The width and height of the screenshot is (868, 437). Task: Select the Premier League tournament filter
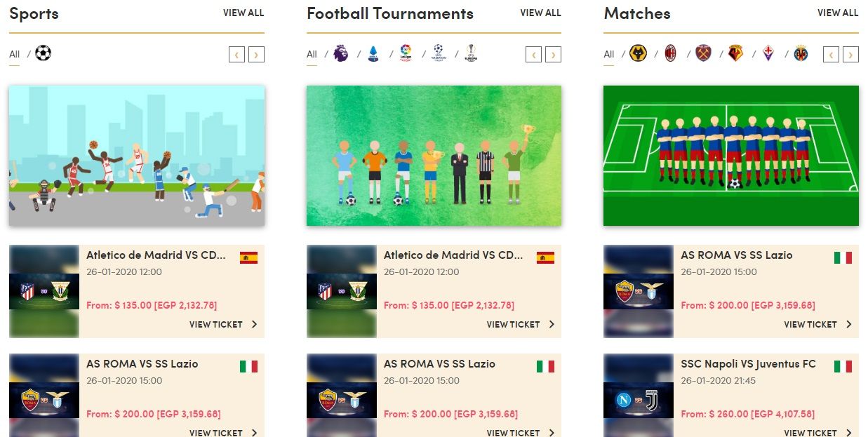click(340, 53)
